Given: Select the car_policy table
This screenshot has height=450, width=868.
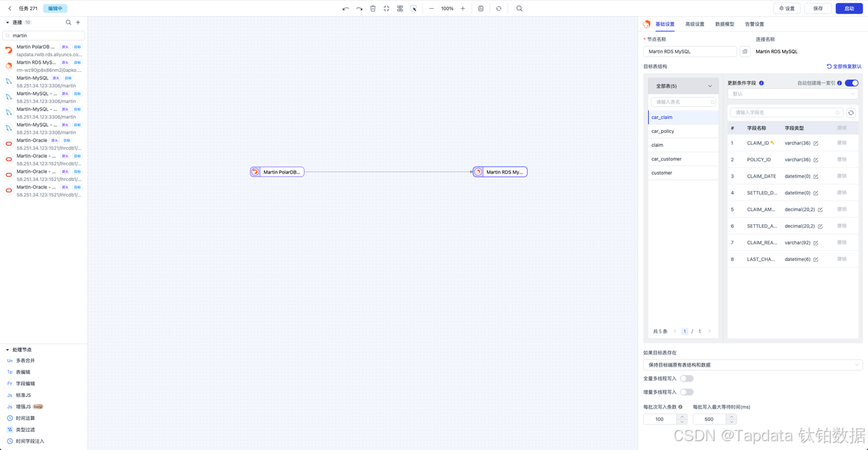Looking at the screenshot, I should 684,131.
